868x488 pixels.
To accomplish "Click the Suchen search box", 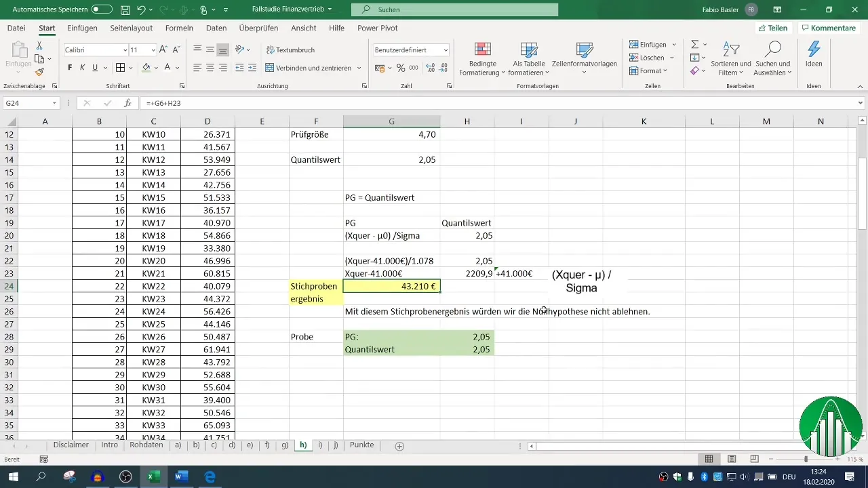I will coord(454,10).
